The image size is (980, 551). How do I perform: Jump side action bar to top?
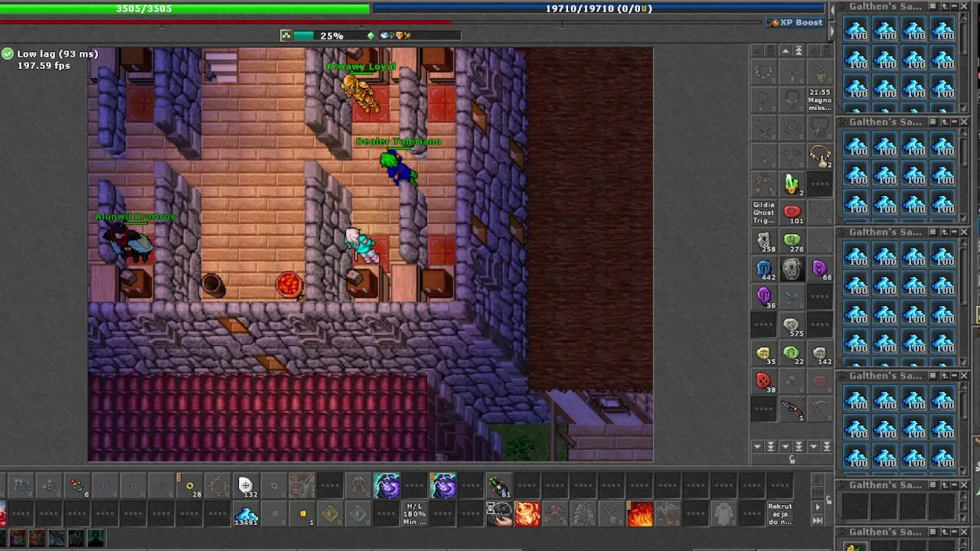(799, 51)
